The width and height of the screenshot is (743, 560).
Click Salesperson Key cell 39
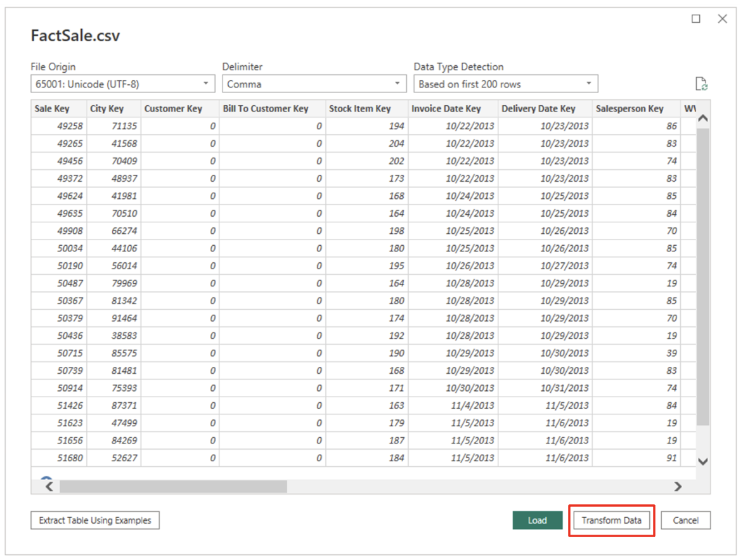point(636,353)
